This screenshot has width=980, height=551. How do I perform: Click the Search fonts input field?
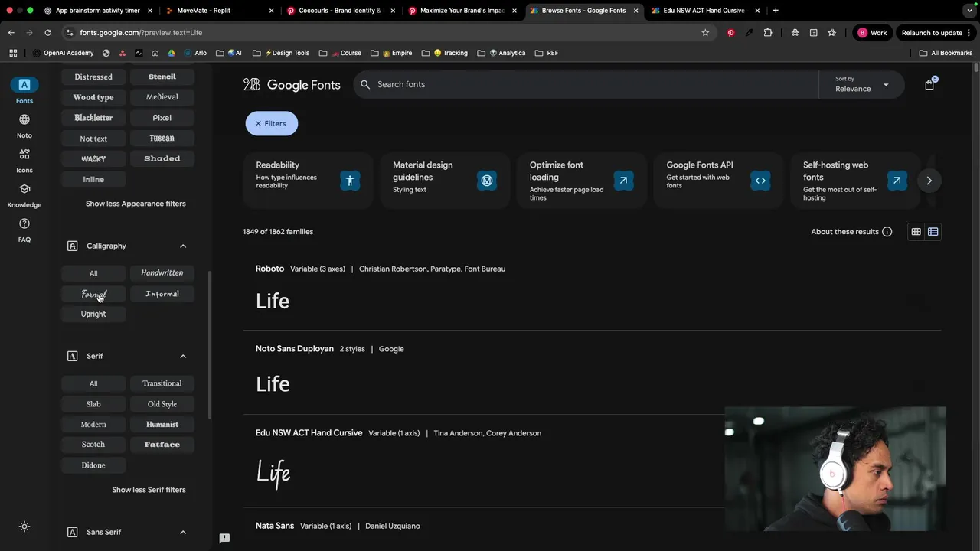click(586, 84)
